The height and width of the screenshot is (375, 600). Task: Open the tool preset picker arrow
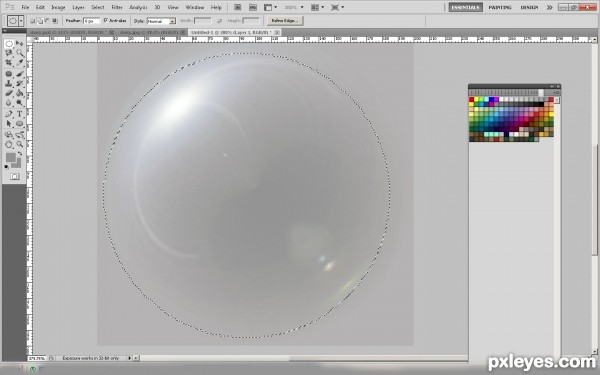[21, 21]
